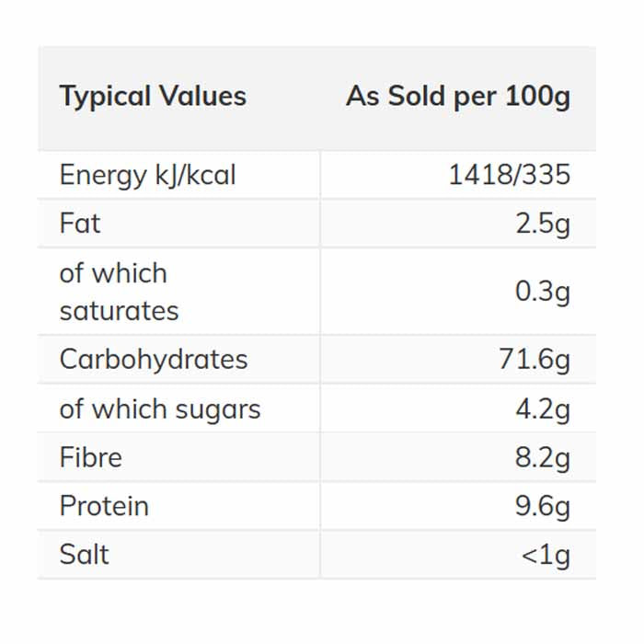Click the 'As Sold per 100g' header
The image size is (644, 644).
[x=457, y=97]
